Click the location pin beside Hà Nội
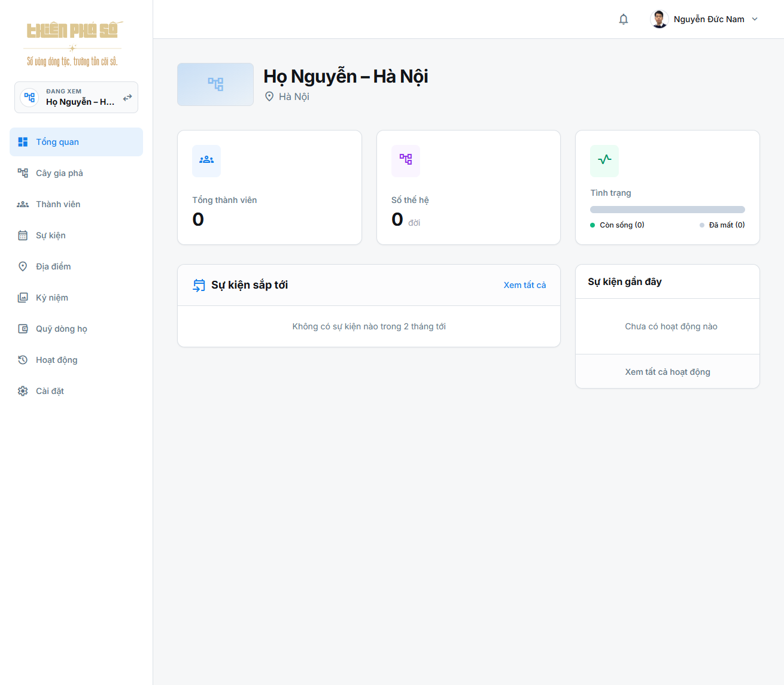Image resolution: width=784 pixels, height=685 pixels. click(269, 96)
